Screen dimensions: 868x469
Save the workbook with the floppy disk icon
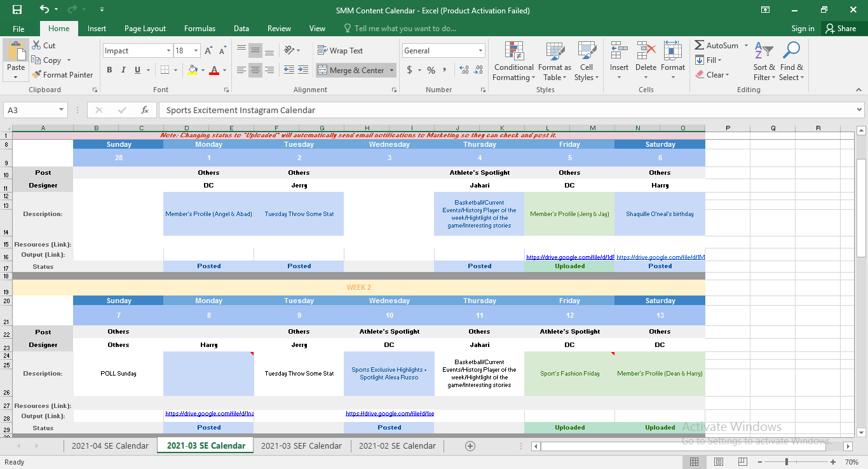pos(17,10)
